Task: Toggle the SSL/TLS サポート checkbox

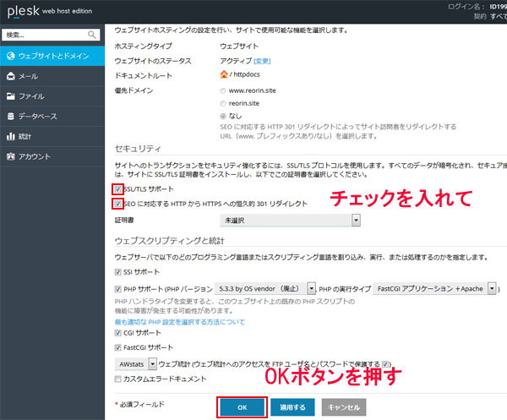Action: pyautogui.click(x=117, y=189)
